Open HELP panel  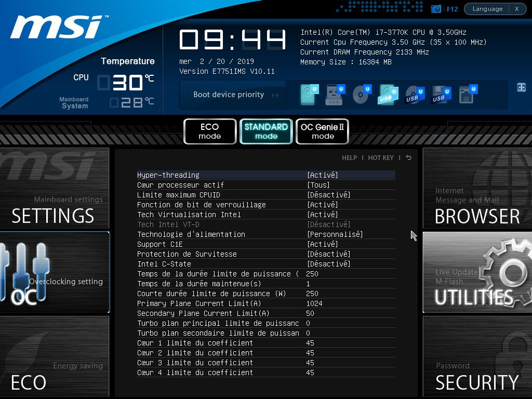[350, 158]
